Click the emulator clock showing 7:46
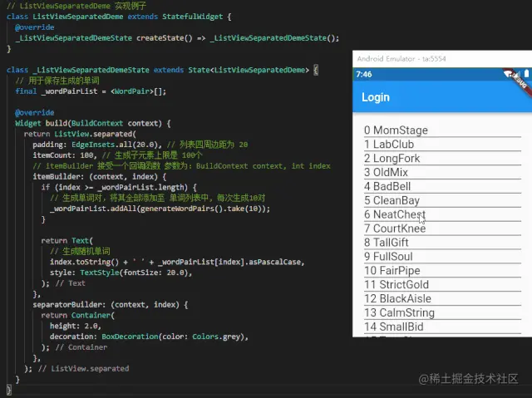This screenshot has height=398, width=532. (x=364, y=74)
